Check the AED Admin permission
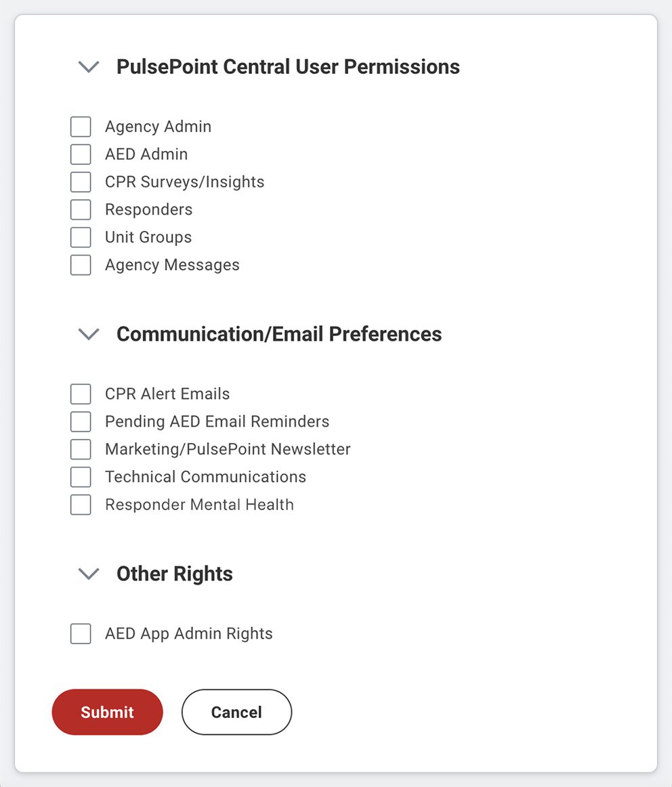This screenshot has width=672, height=787. [x=80, y=154]
